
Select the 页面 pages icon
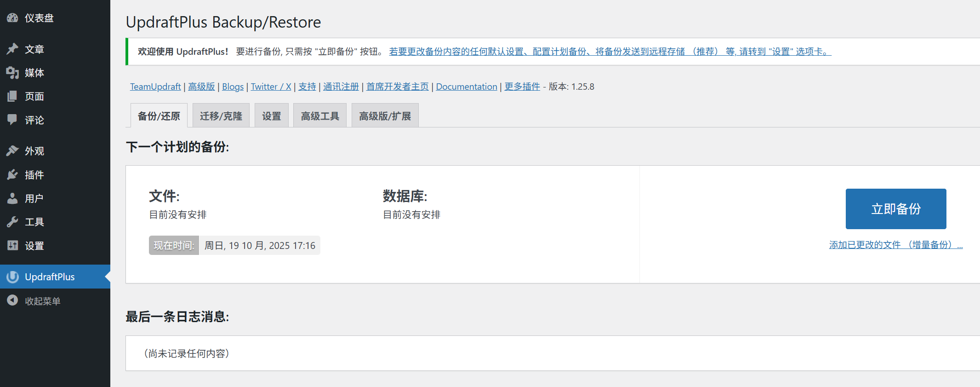click(12, 96)
